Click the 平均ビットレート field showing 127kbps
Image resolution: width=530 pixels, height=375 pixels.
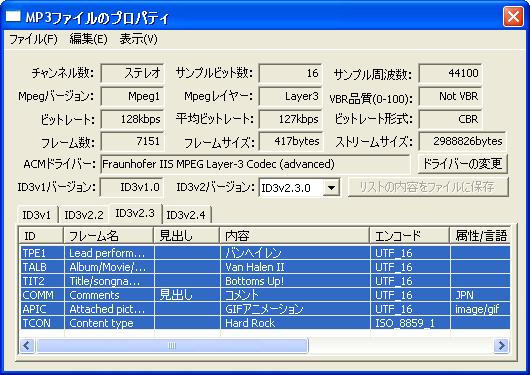point(290,119)
